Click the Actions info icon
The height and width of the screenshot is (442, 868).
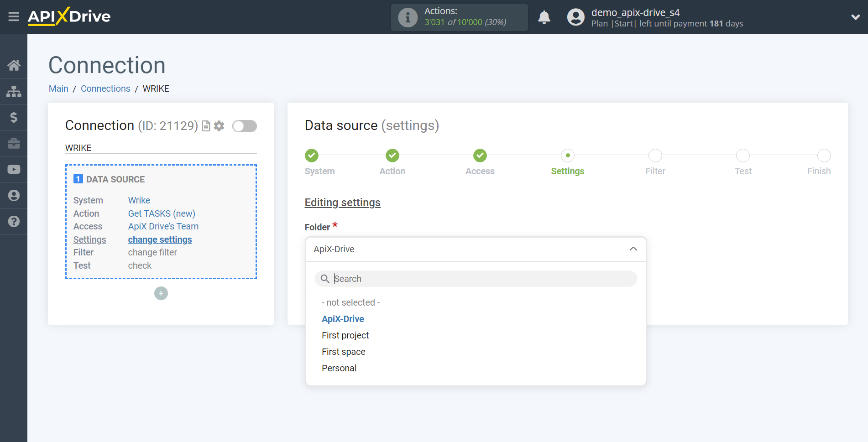[x=408, y=17]
